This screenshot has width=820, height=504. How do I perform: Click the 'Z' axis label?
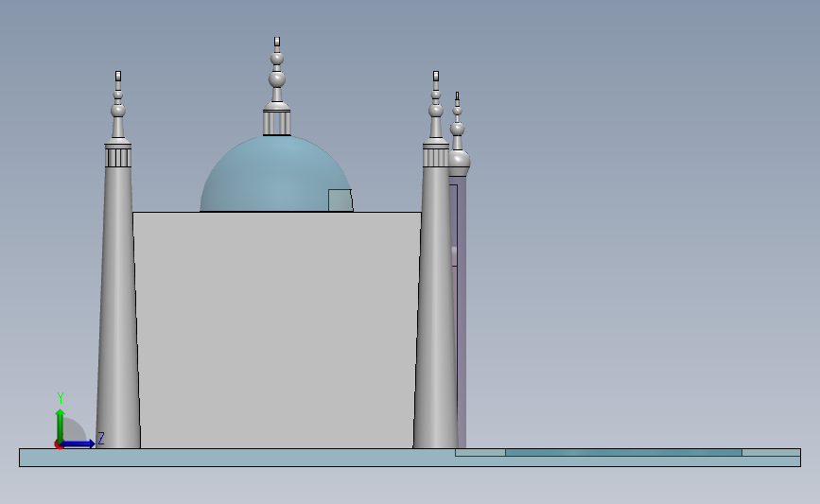click(101, 438)
